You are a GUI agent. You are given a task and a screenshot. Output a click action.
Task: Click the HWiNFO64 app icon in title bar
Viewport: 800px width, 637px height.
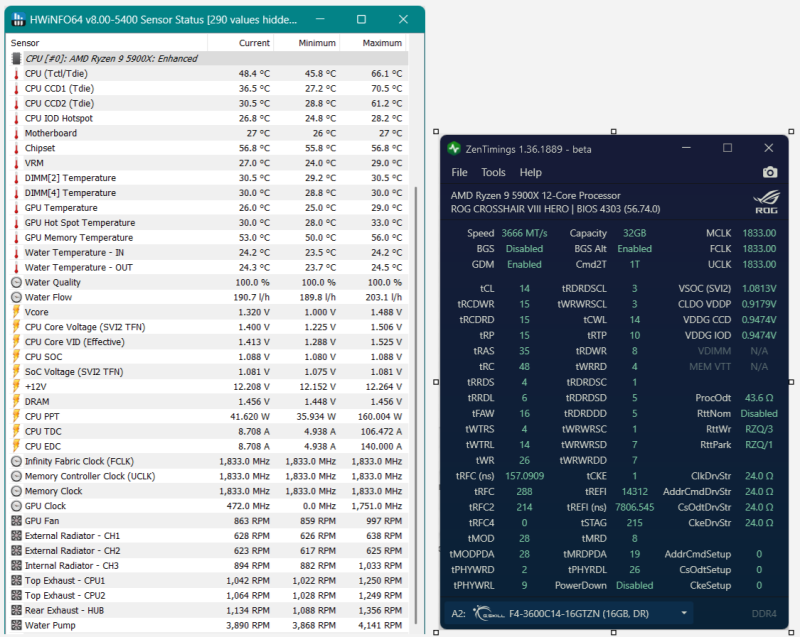pos(18,20)
